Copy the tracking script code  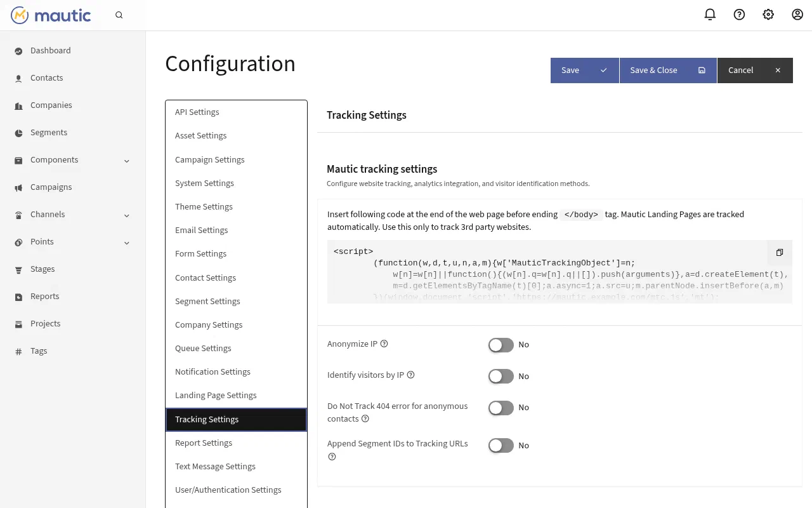(780, 253)
